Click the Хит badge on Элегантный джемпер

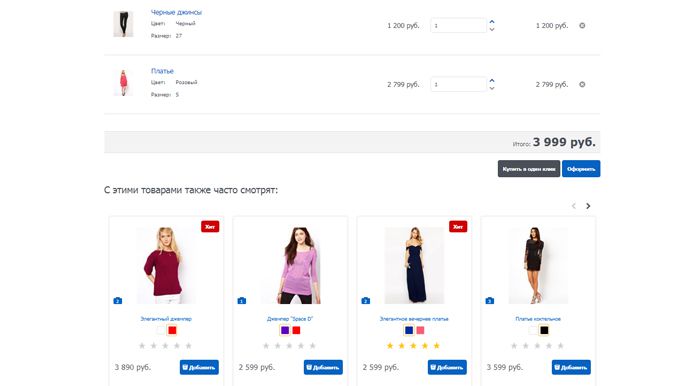(x=210, y=227)
